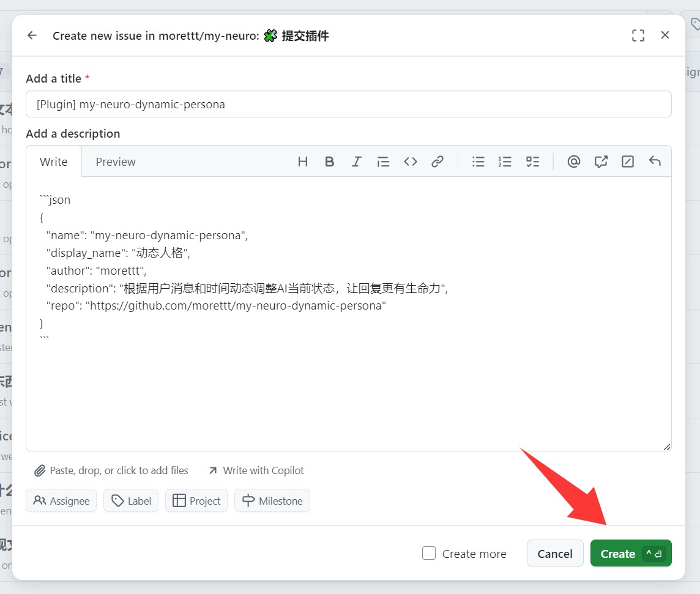Switch to the Preview tab
700x594 pixels.
(x=116, y=161)
